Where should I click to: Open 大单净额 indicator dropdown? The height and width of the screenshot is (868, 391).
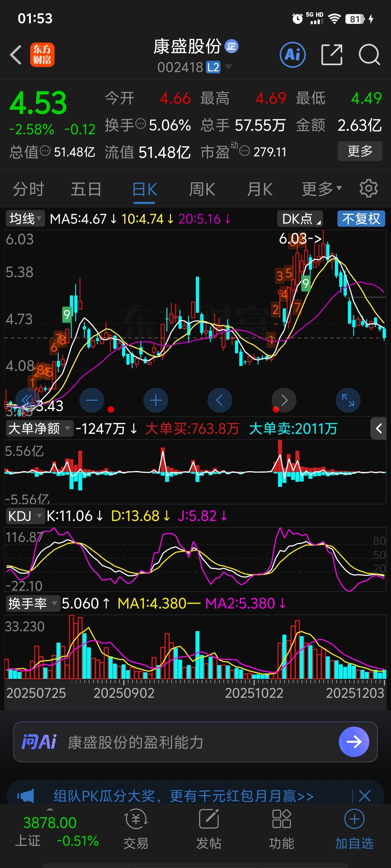tap(39, 429)
